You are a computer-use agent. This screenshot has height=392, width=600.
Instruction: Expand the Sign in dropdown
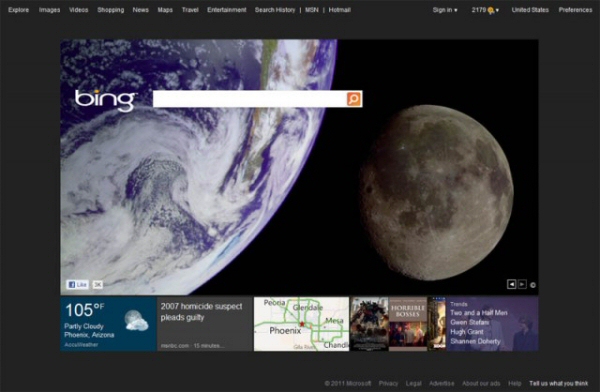coord(445,10)
